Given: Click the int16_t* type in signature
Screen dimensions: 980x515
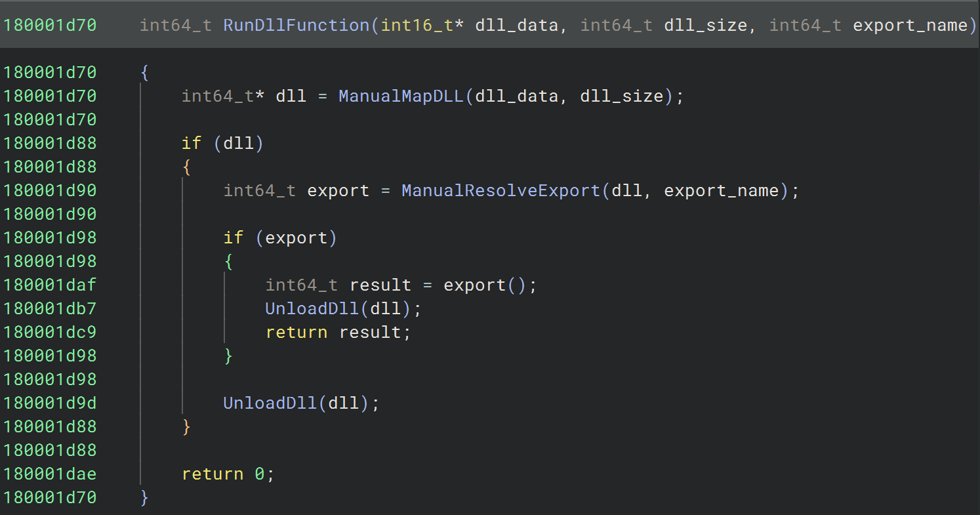Looking at the screenshot, I should (x=422, y=26).
